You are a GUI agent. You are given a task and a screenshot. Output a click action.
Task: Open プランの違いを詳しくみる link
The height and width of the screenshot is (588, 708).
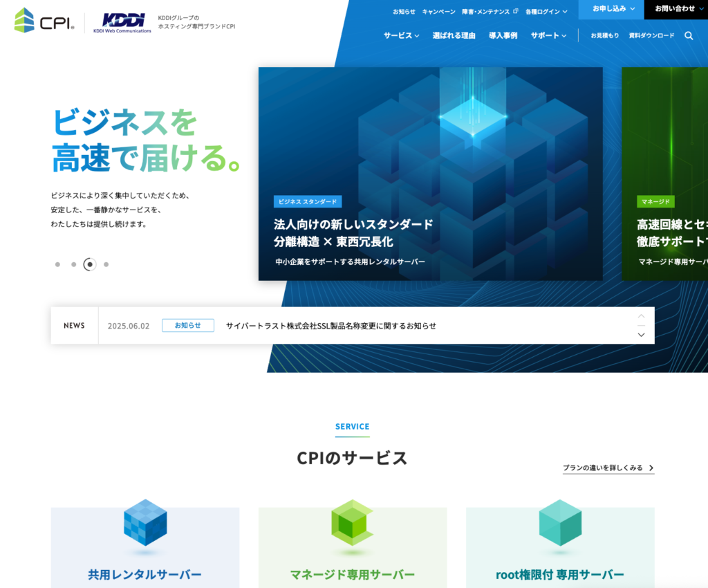point(608,468)
